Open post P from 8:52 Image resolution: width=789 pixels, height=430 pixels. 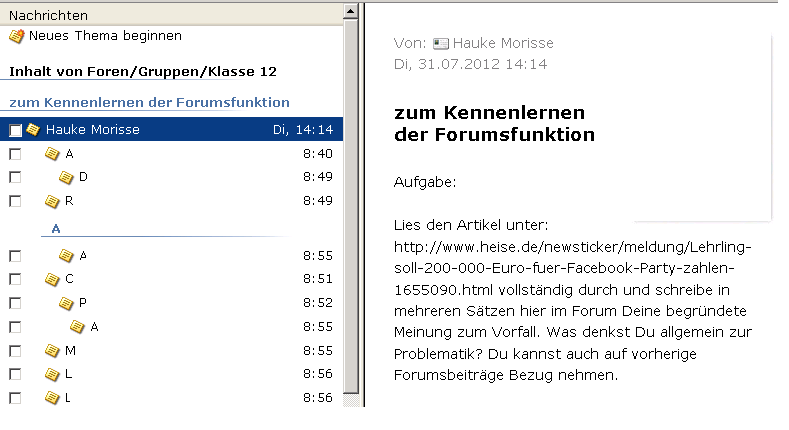tap(83, 303)
